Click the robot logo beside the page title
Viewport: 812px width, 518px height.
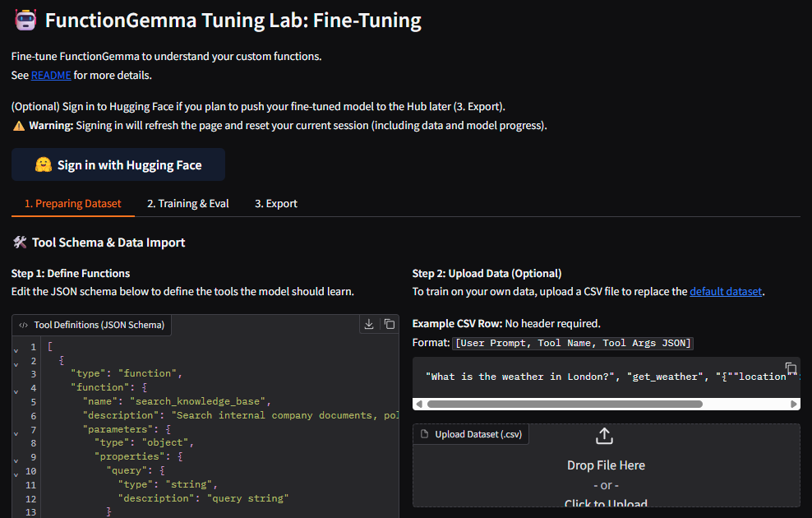coord(25,20)
